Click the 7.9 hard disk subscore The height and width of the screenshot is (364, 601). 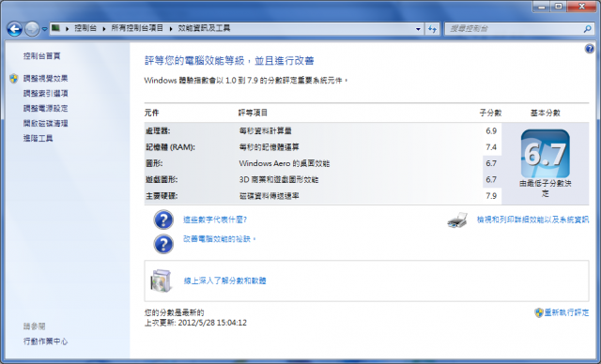tap(491, 196)
